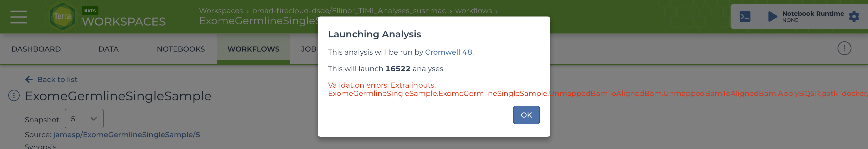This screenshot has height=149, width=868.
Task: Open source jamesp/ExomeGermlineSingleSample/5 link
Action: [x=126, y=135]
